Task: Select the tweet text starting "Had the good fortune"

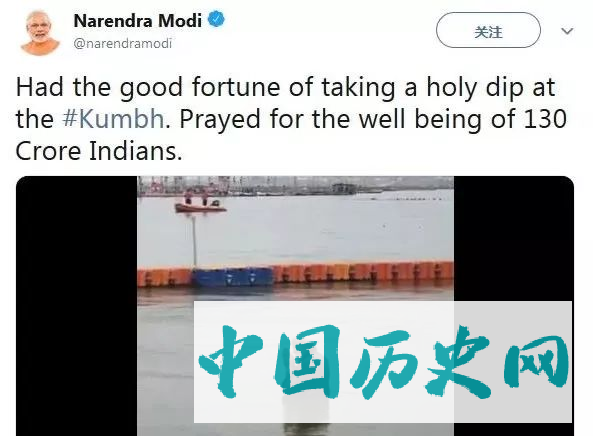Action: coord(291,119)
